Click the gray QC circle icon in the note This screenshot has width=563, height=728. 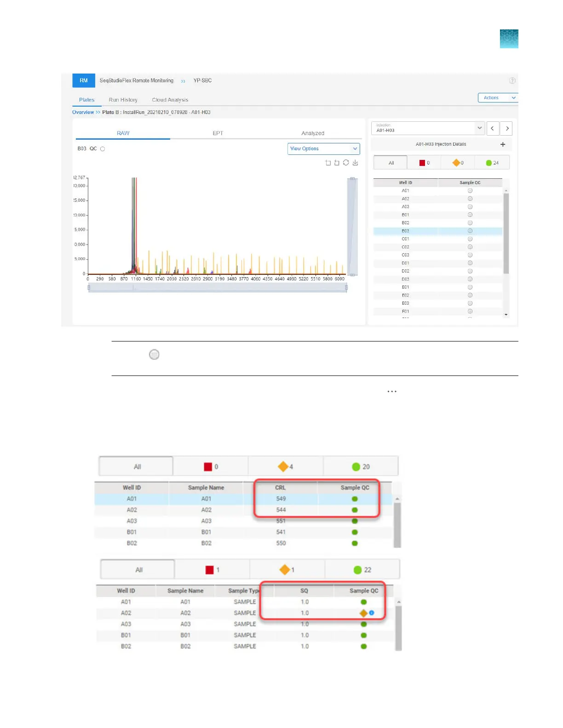pyautogui.click(x=154, y=354)
